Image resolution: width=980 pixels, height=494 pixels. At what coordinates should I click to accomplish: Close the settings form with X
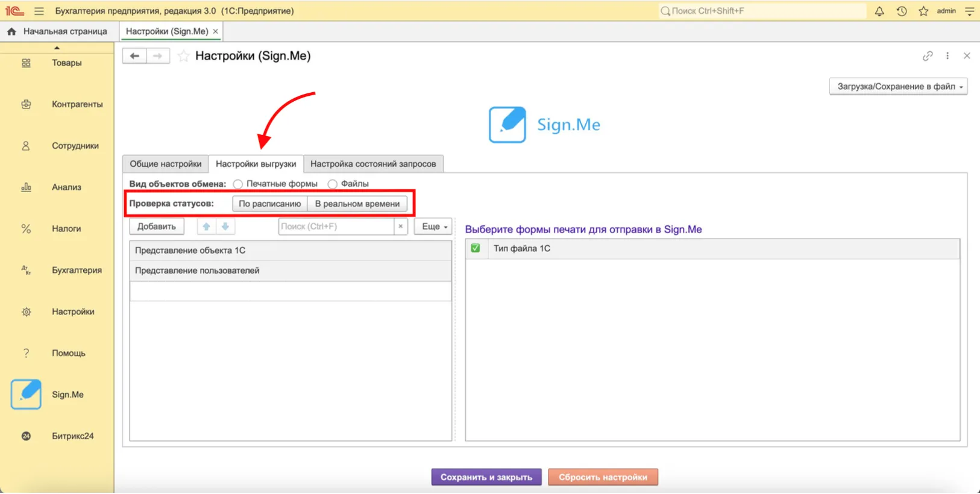click(x=967, y=56)
